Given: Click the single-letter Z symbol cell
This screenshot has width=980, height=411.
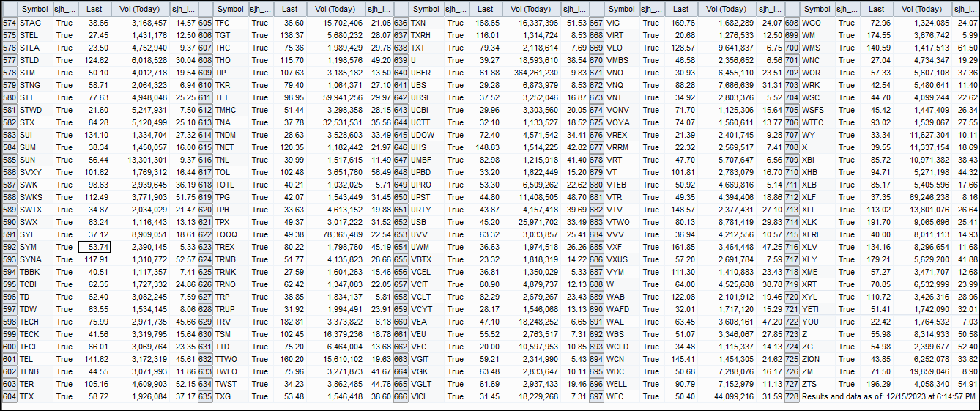Looking at the screenshot, I should pyautogui.click(x=818, y=334).
